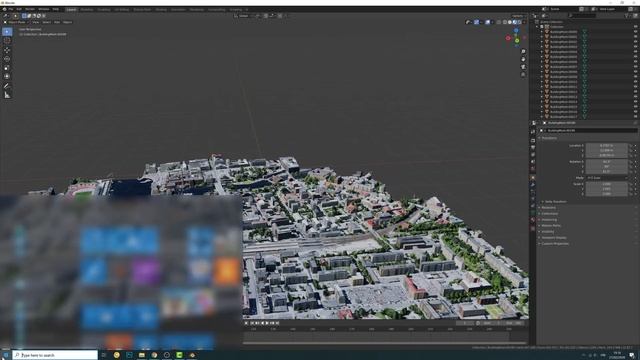Viewport: 640px width, 360px height.
Task: Open the Modifiers properties tab
Action: click(533, 184)
